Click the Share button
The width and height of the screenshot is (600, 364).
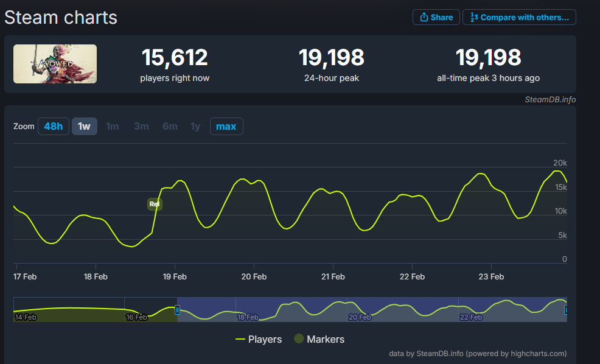436,17
